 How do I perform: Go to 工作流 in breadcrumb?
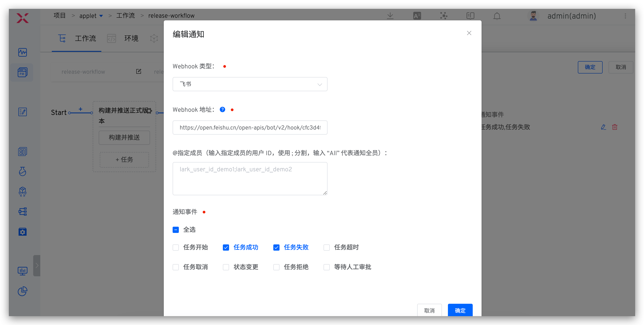click(125, 15)
